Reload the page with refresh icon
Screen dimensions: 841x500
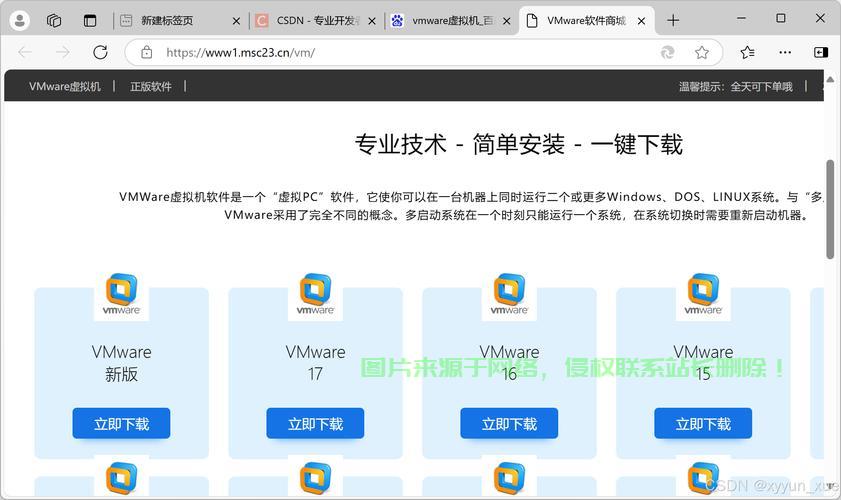click(100, 52)
